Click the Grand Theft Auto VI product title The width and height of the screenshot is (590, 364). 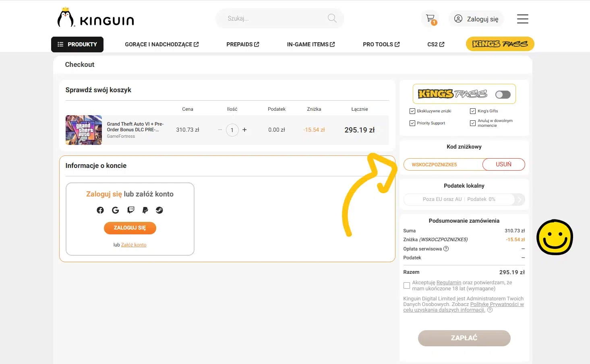[x=135, y=127]
